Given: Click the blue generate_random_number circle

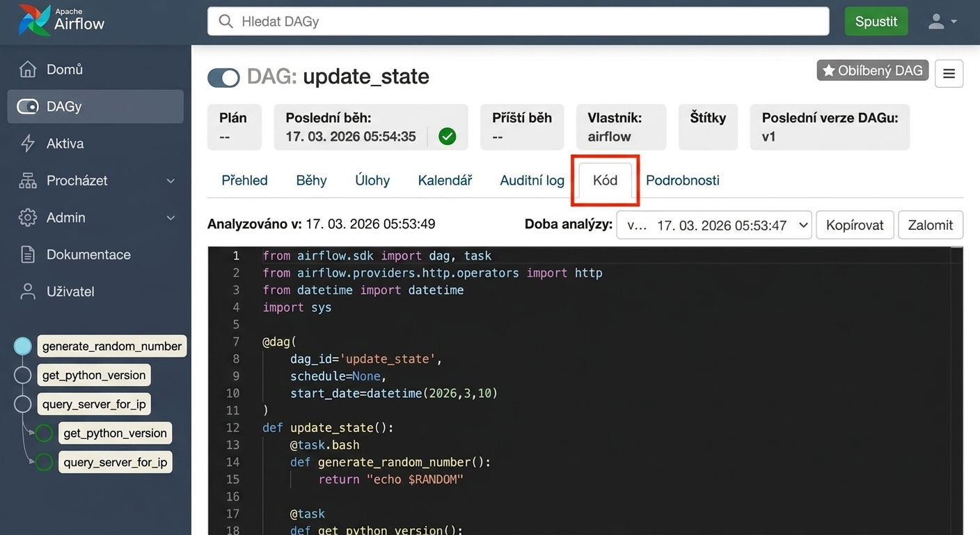Looking at the screenshot, I should 23,346.
